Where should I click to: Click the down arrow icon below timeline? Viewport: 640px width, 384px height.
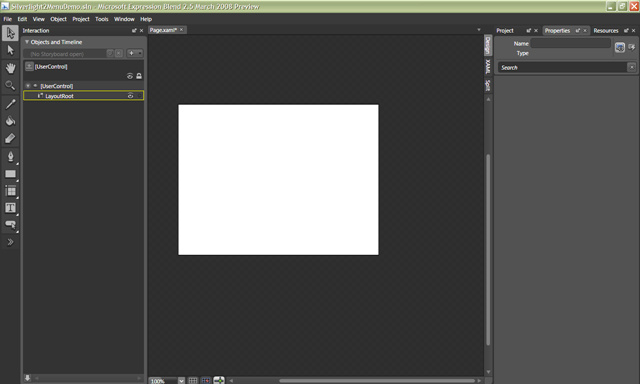click(27, 378)
